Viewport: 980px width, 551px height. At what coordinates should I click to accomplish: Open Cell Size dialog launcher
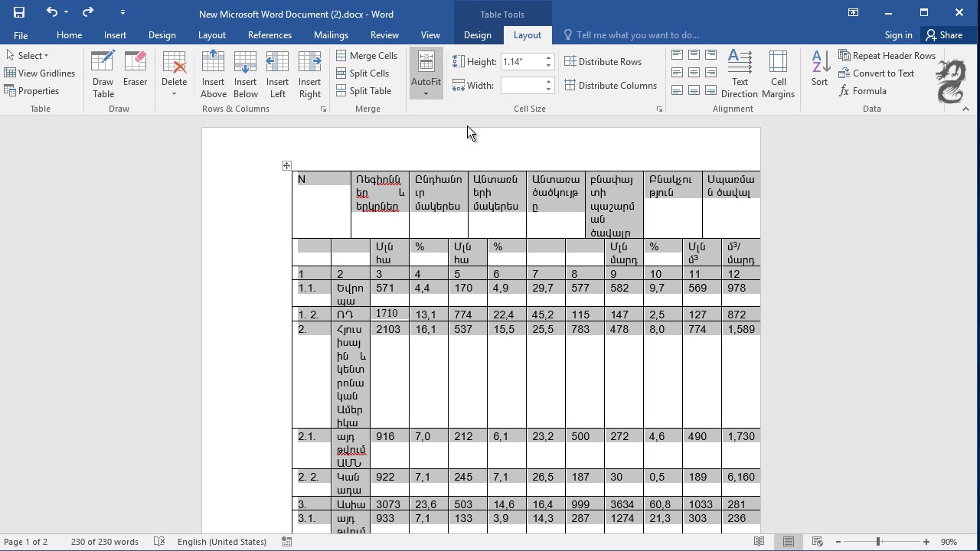pyautogui.click(x=659, y=109)
